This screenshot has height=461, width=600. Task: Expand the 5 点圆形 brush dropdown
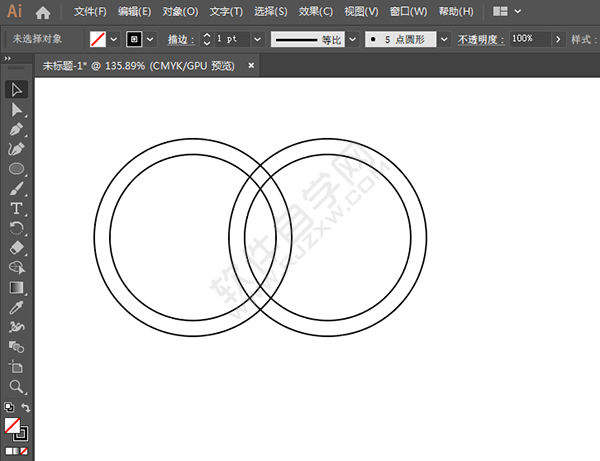[444, 39]
